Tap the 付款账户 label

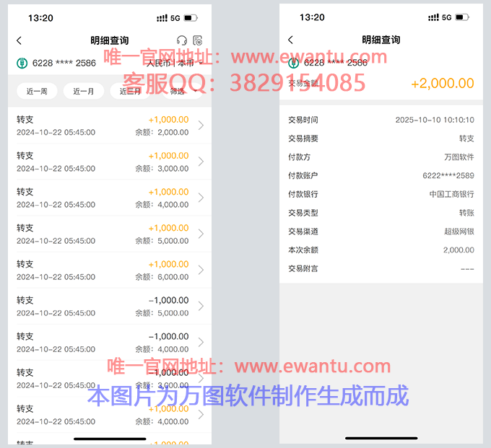[303, 175]
